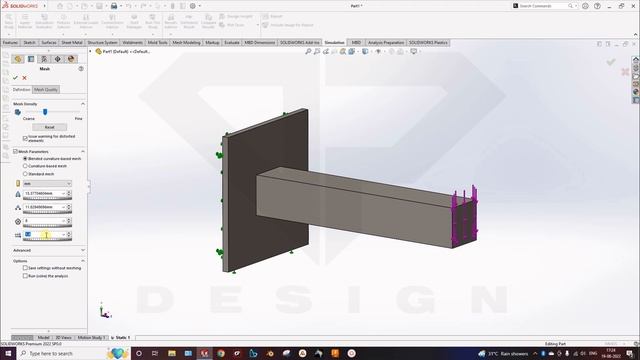Switch to Motion Study 1 bottom tab
640x360 pixels.
pos(91,338)
